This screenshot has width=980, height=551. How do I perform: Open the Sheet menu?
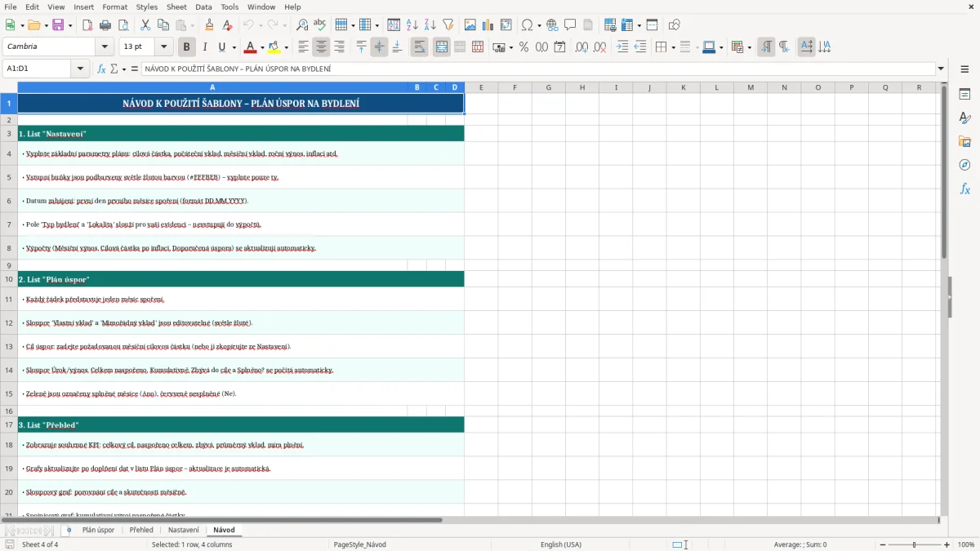(176, 7)
